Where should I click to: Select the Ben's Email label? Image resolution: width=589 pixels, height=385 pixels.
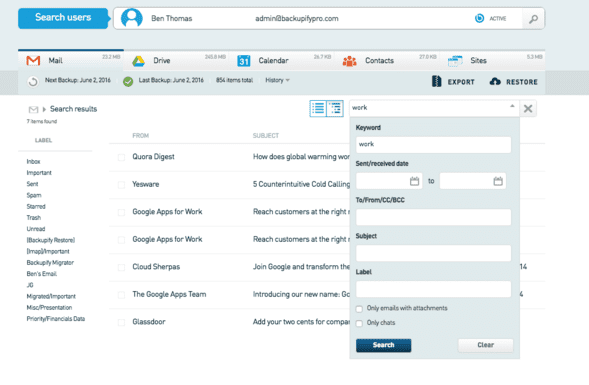click(x=42, y=274)
